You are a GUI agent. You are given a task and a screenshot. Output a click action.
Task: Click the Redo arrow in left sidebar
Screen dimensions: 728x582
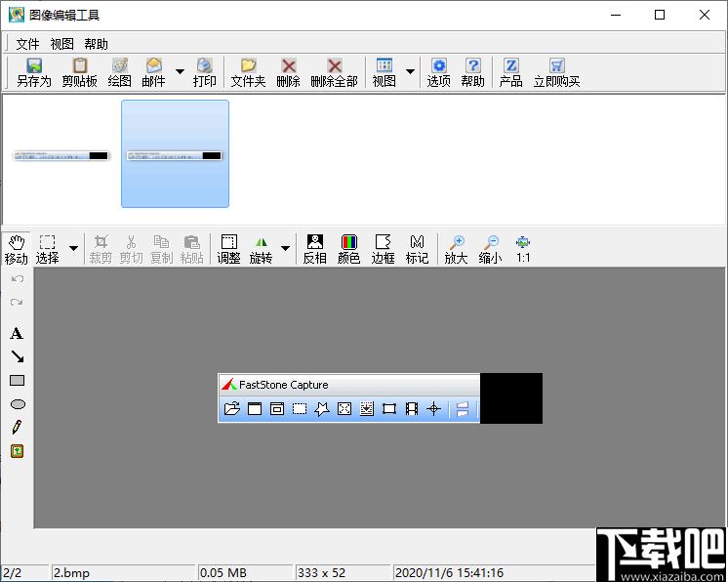[x=18, y=302]
